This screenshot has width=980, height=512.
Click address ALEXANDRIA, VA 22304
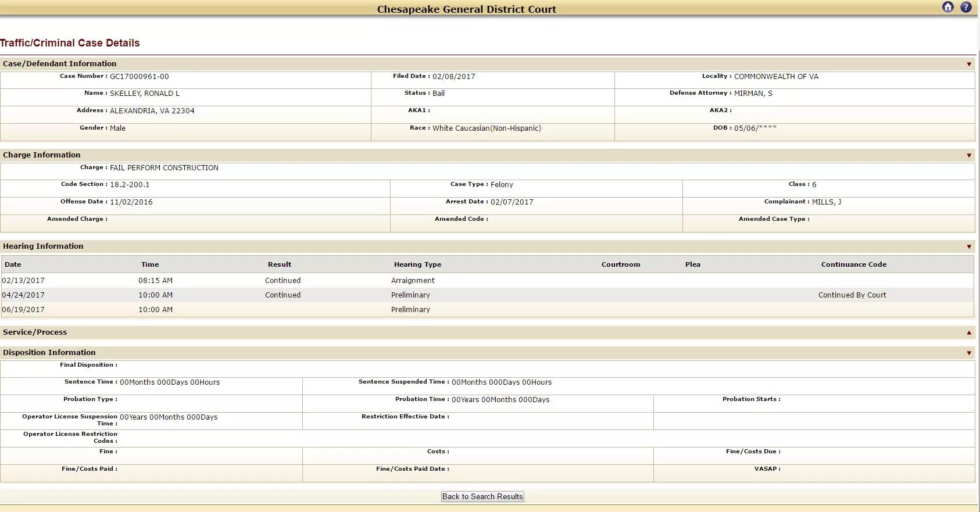coord(152,110)
